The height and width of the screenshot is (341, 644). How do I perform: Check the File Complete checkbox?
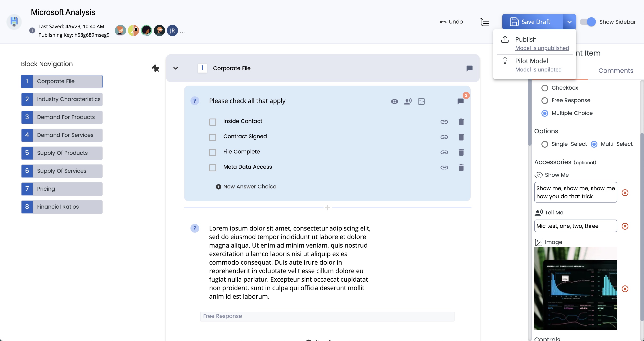pyautogui.click(x=213, y=152)
